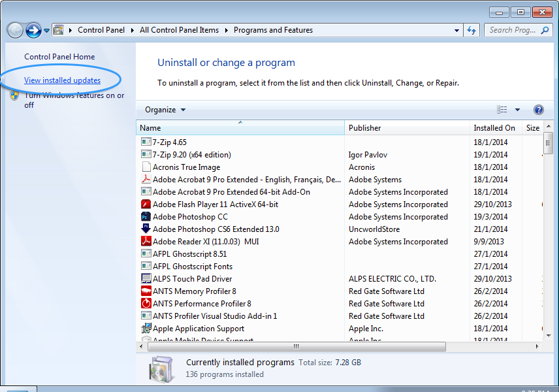Click the refresh button beside address bar
Screen dimensions: 559x392
click(471, 30)
